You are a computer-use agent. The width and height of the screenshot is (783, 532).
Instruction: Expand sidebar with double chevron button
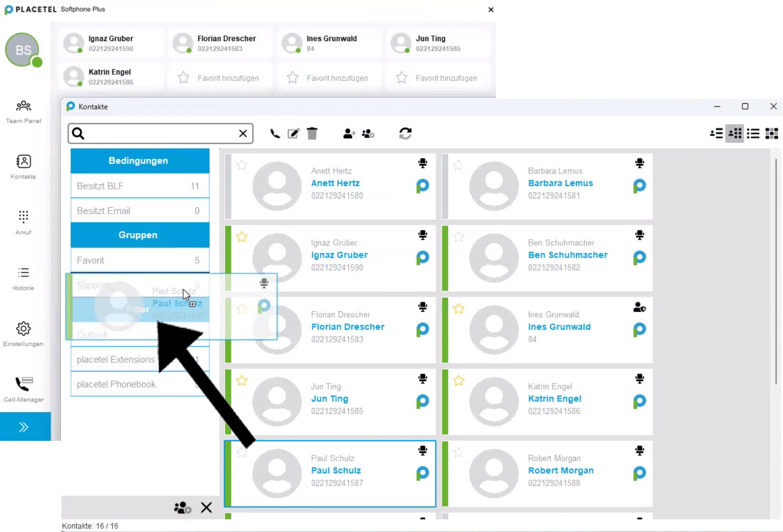(24, 427)
